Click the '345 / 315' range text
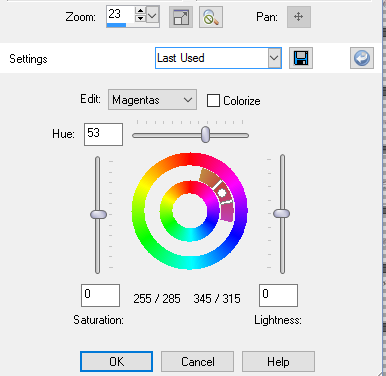Viewport: 386px width, 376px height. 217,299
